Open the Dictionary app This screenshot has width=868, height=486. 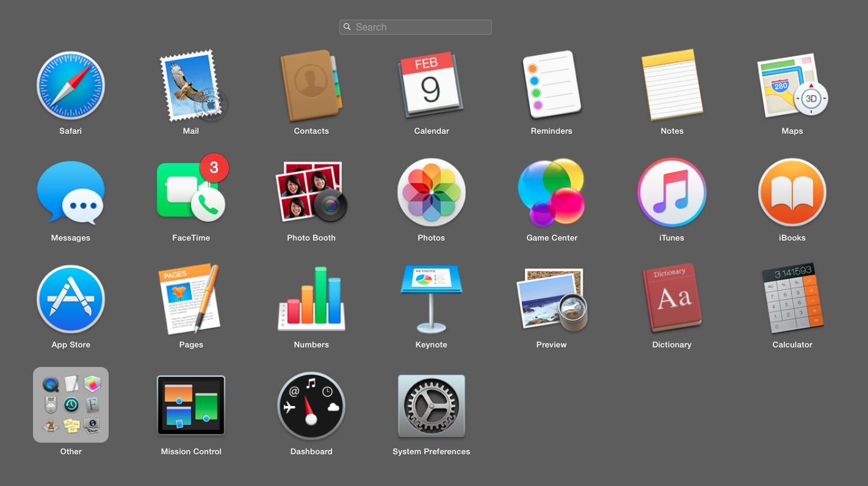click(x=671, y=299)
